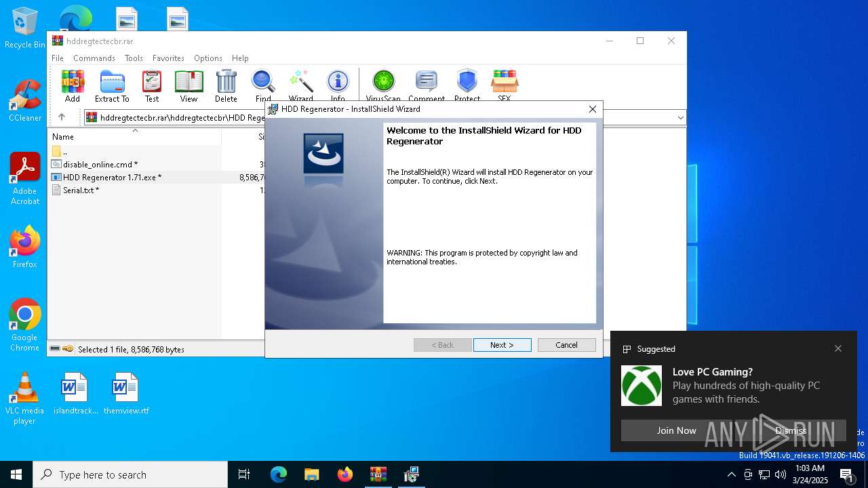Open the Favorites menu

168,58
